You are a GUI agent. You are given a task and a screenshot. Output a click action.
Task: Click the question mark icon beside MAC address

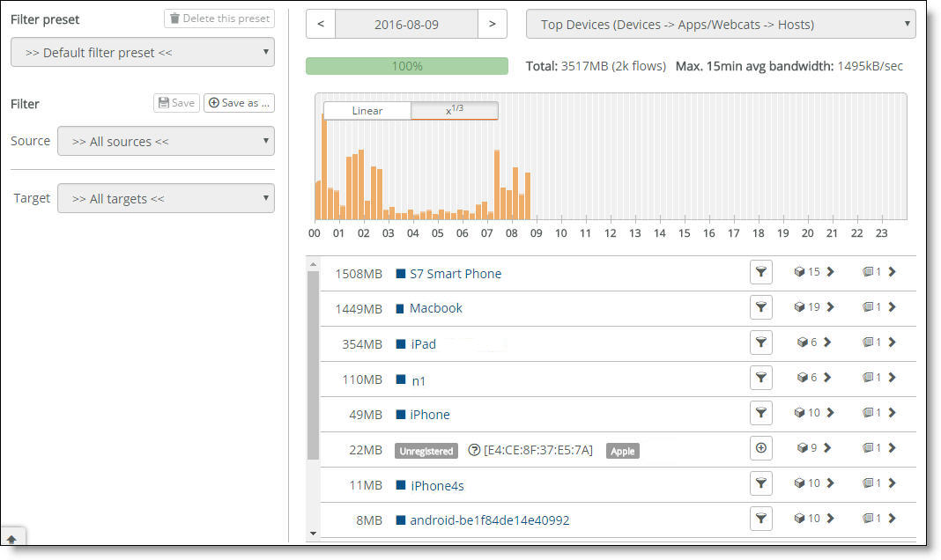click(x=474, y=450)
